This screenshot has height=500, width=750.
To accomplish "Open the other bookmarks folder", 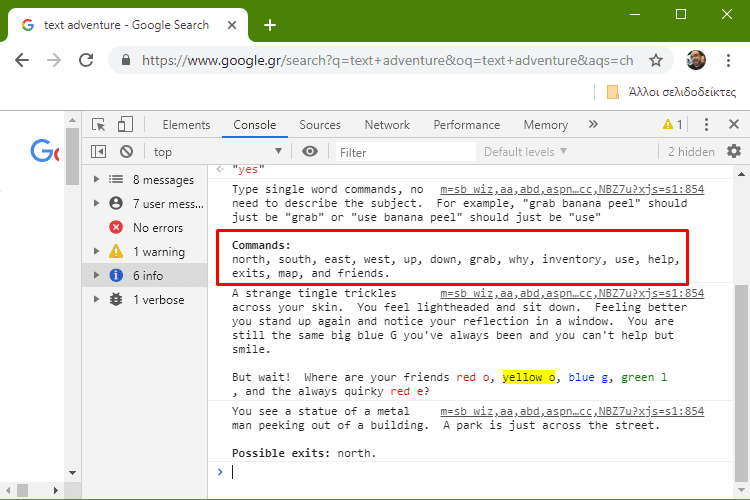I will point(671,92).
